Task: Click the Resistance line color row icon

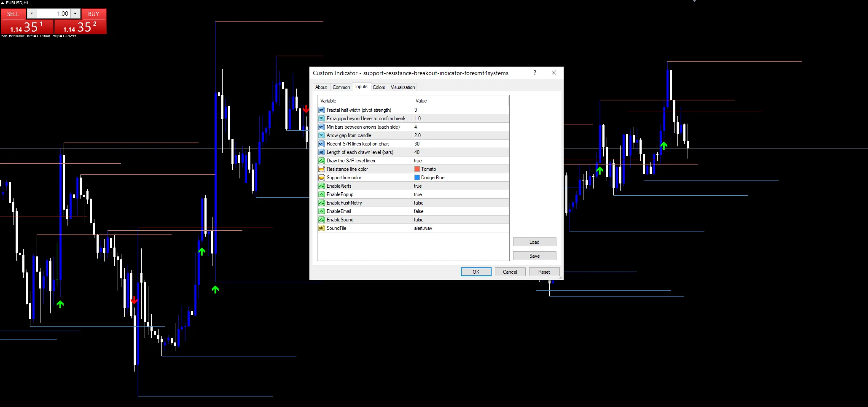Action: point(321,169)
